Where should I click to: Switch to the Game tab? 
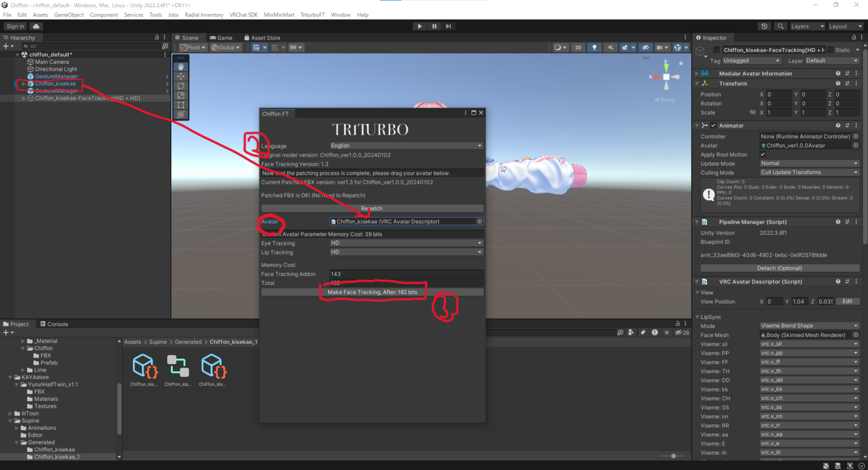tap(221, 37)
